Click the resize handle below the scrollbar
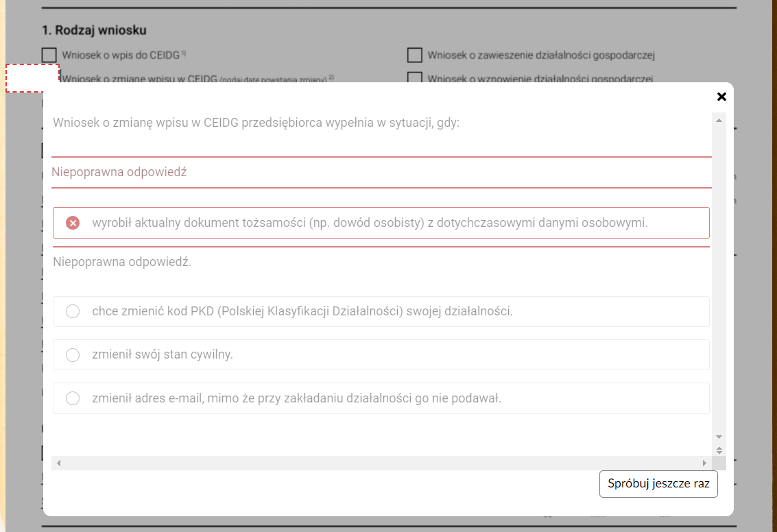 coord(719,450)
